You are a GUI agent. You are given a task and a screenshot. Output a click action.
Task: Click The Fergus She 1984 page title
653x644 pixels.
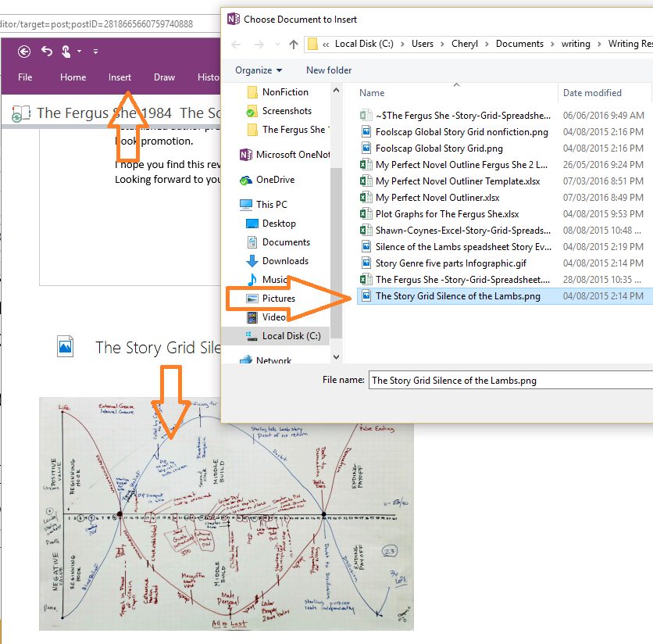[x=104, y=113]
